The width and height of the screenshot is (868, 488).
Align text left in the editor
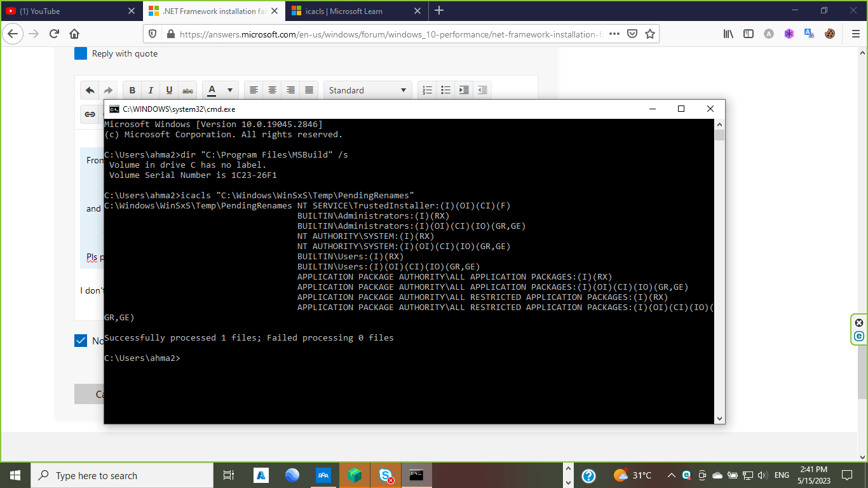click(x=254, y=90)
